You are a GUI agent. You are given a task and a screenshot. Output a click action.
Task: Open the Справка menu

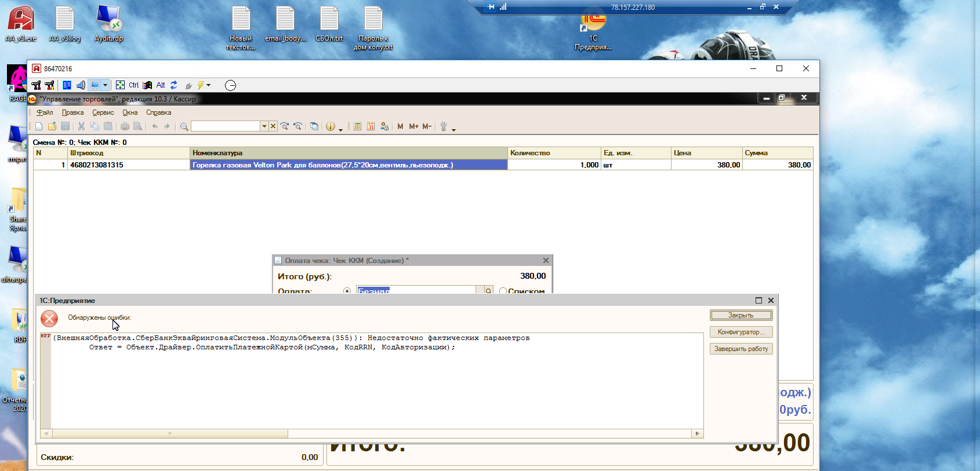(x=158, y=112)
